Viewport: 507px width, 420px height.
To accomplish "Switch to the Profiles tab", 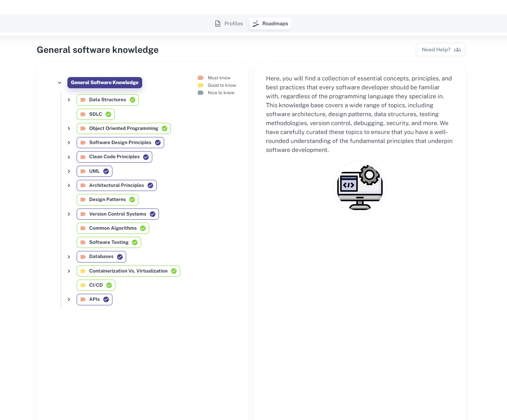I will [x=229, y=23].
